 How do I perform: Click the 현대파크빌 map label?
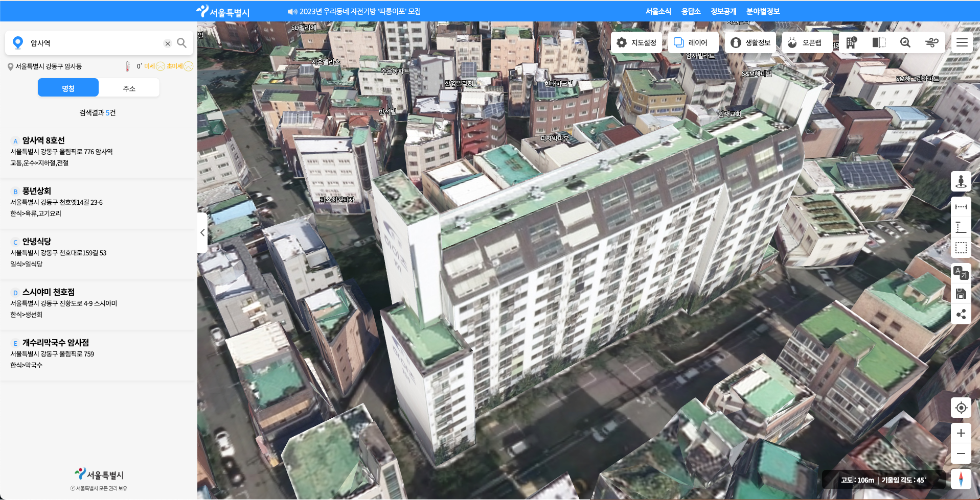pos(558,83)
